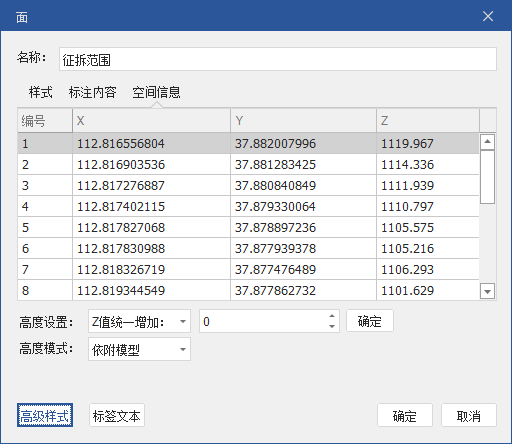Switch to the 标注内容 tab
Viewport: 512px width, 444px height.
[92, 92]
